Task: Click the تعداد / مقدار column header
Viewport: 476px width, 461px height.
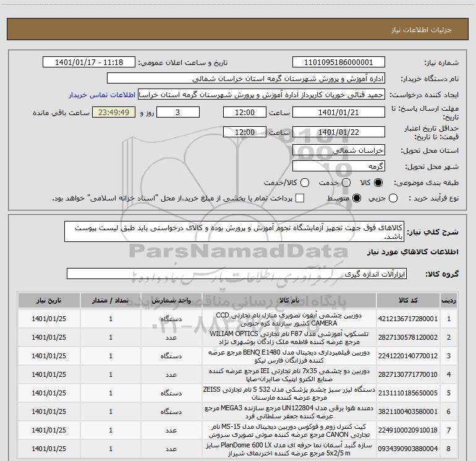Action: [111, 301]
